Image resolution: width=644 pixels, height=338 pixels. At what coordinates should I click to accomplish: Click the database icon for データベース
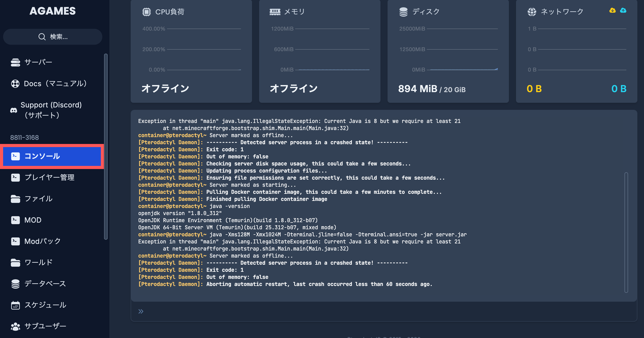point(15,284)
